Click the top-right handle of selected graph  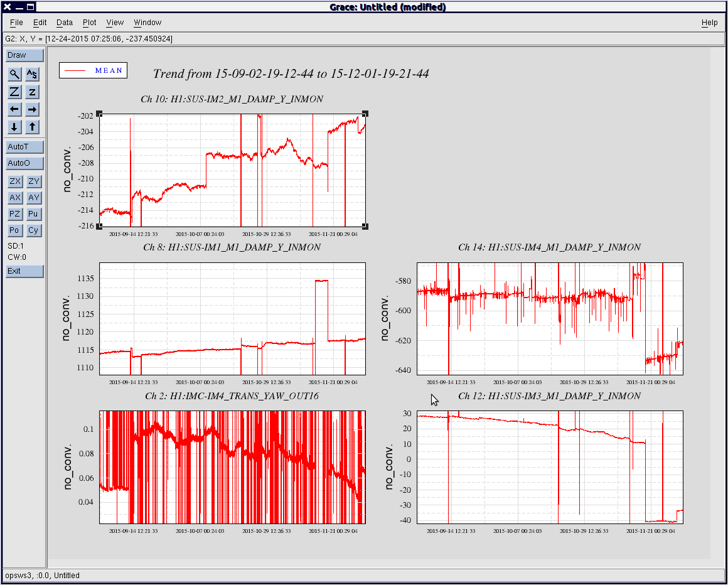click(x=365, y=114)
